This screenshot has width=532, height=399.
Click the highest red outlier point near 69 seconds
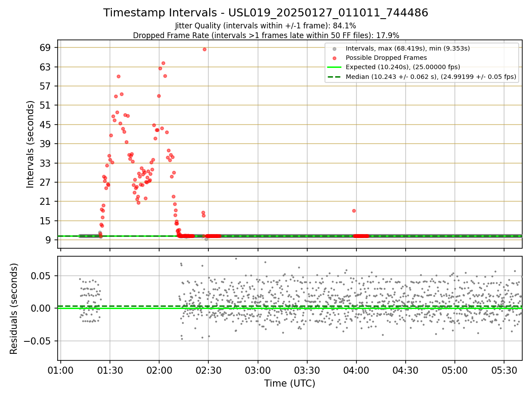coord(204,49)
